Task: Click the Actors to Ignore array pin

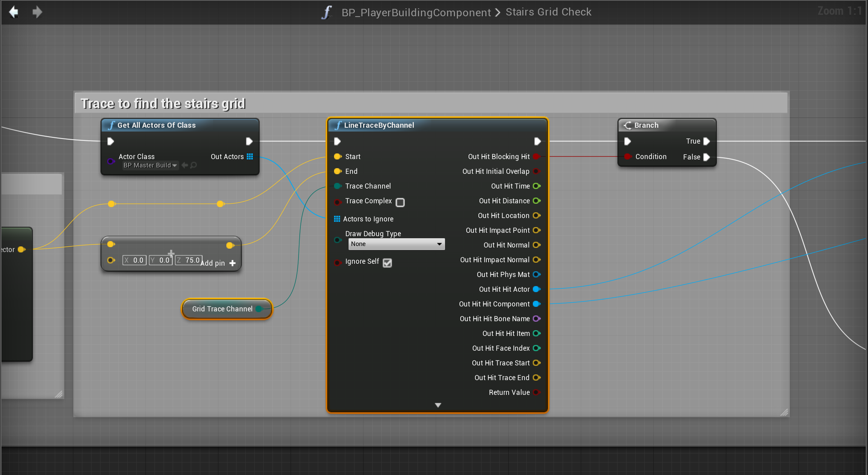Action: [337, 219]
